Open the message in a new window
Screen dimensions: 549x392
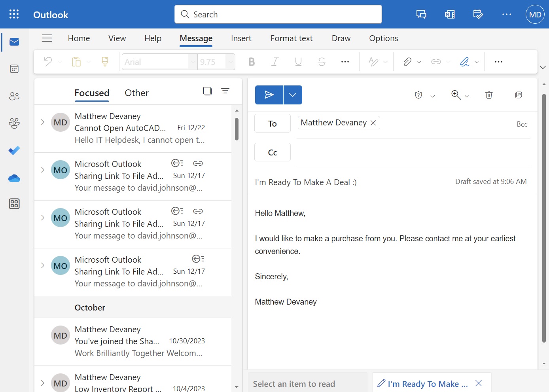coord(518,95)
